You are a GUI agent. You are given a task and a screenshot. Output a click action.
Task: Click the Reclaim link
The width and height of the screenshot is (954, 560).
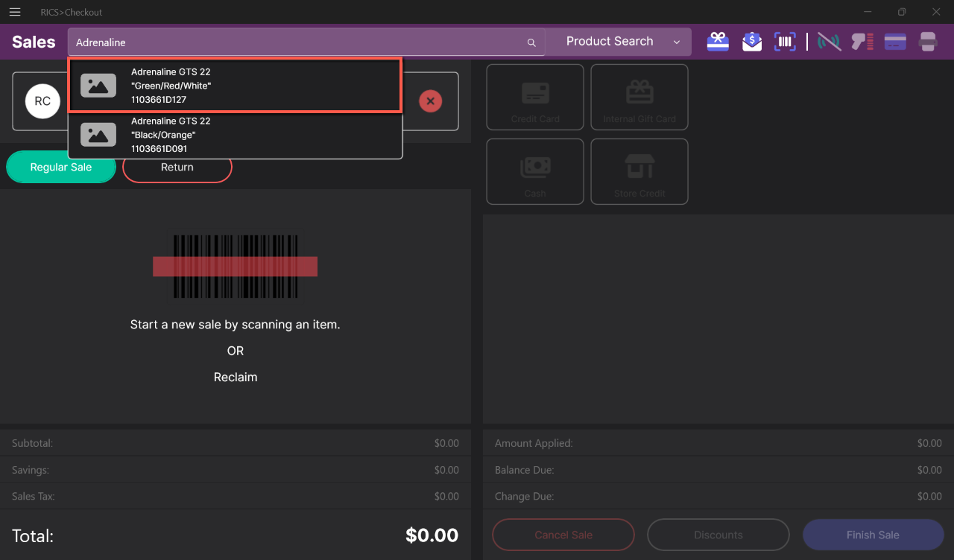pos(236,378)
